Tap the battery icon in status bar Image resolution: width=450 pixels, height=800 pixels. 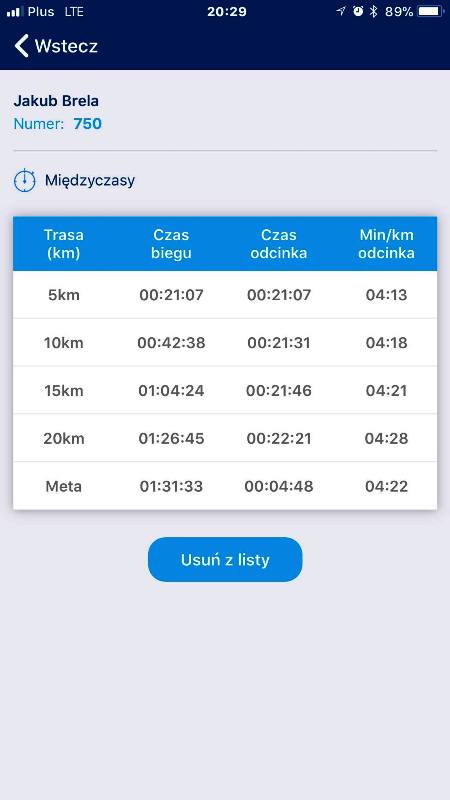pos(430,12)
